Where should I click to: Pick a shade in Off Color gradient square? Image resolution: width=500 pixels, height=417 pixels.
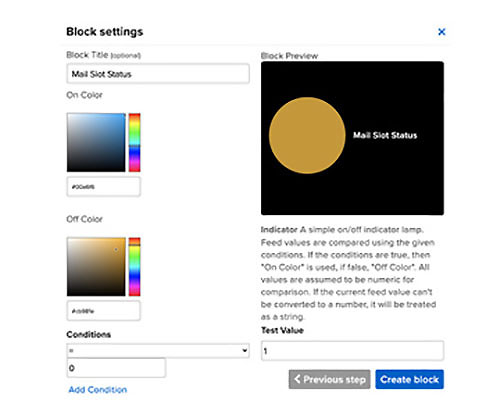96,267
